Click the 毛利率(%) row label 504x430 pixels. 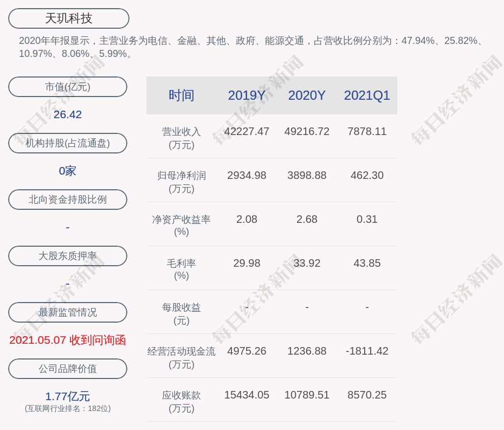[x=182, y=269]
